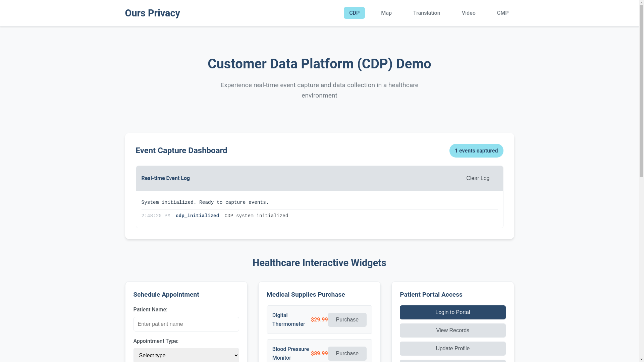Click the '1 events captured' badge
Image resolution: width=644 pixels, height=362 pixels.
tap(476, 151)
